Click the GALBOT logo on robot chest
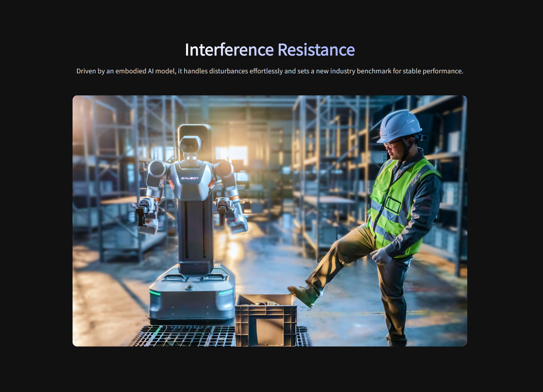 click(190, 178)
